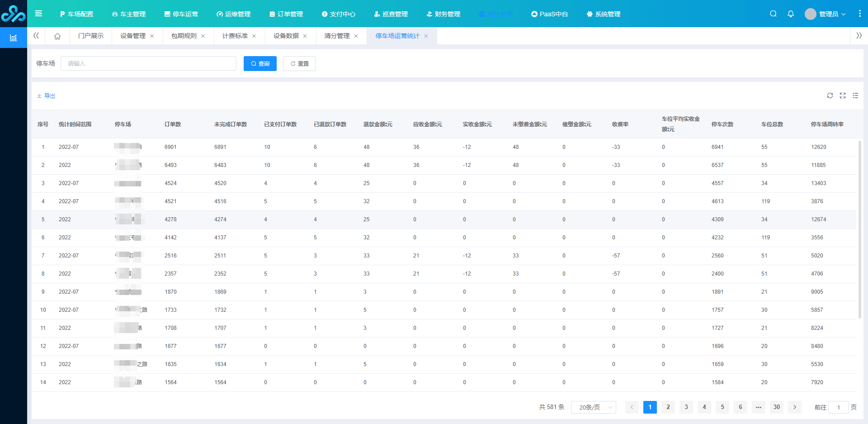Screen dimensions: 868x424
Task: Click the pagination ellipsis more pages
Action: coord(759,407)
